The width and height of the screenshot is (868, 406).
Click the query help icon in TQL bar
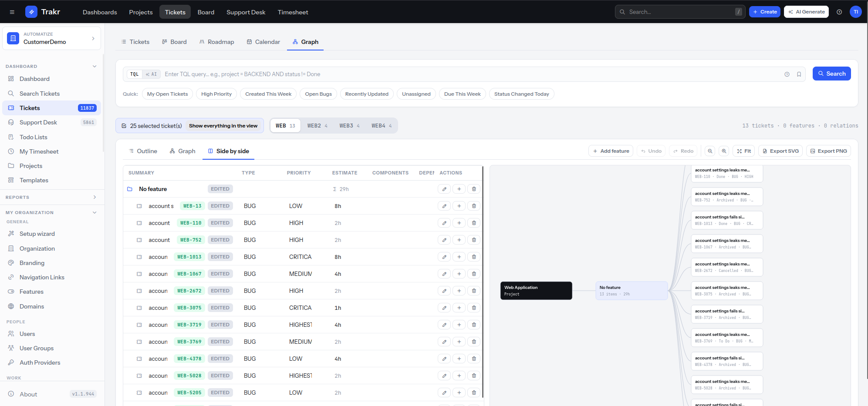pyautogui.click(x=787, y=74)
